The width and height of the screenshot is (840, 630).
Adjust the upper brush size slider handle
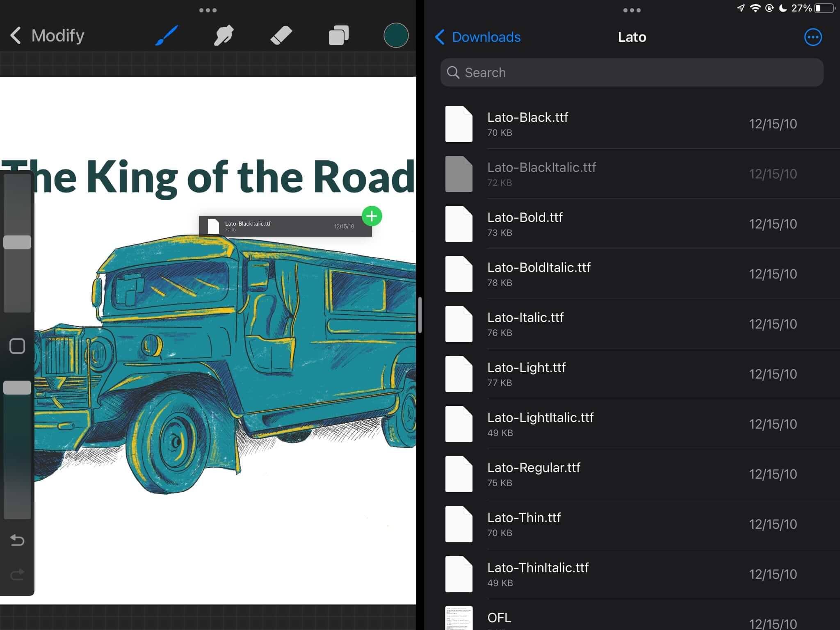click(x=17, y=242)
